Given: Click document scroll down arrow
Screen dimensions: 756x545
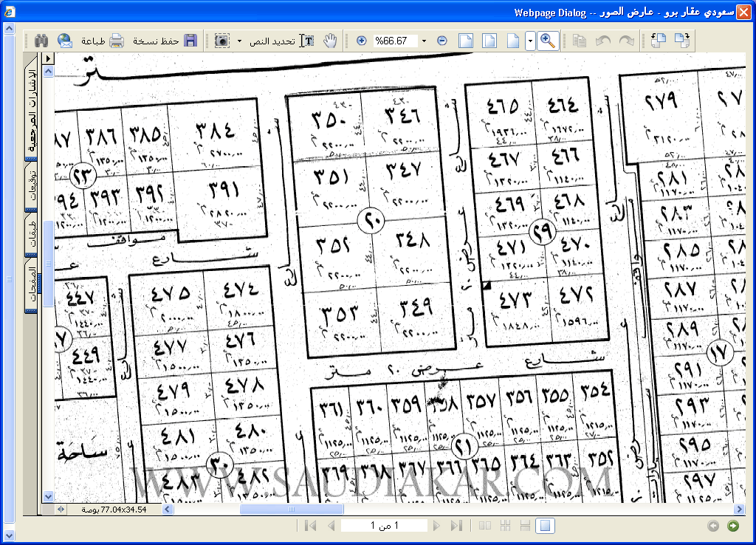Looking at the screenshot, I should pyautogui.click(x=48, y=496).
